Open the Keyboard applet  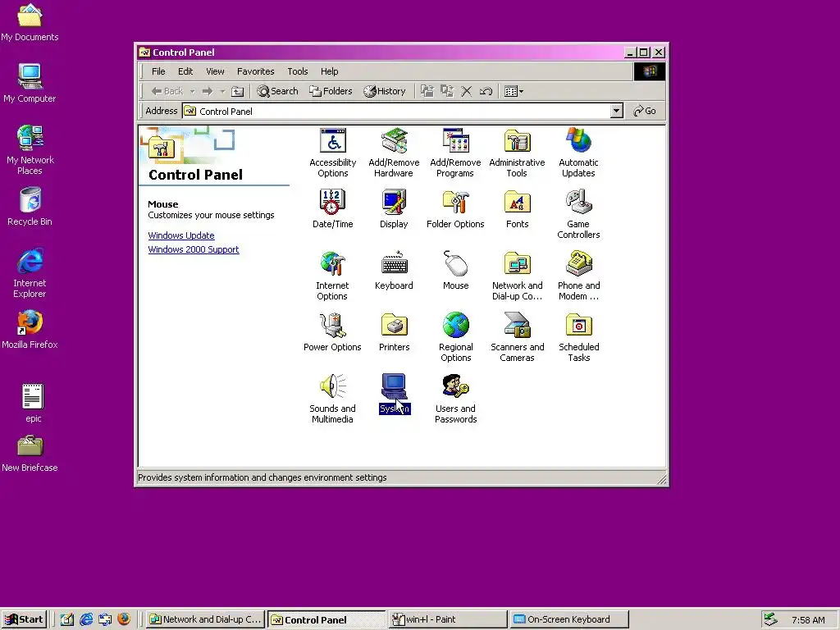(394, 271)
